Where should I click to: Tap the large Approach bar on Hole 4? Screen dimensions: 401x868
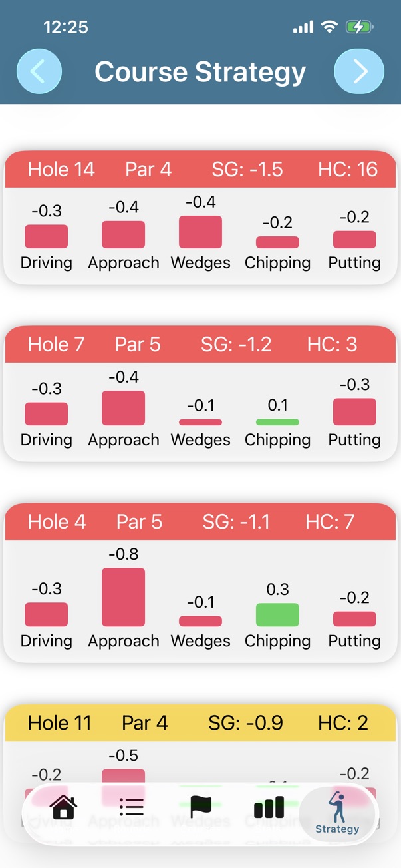(x=124, y=597)
